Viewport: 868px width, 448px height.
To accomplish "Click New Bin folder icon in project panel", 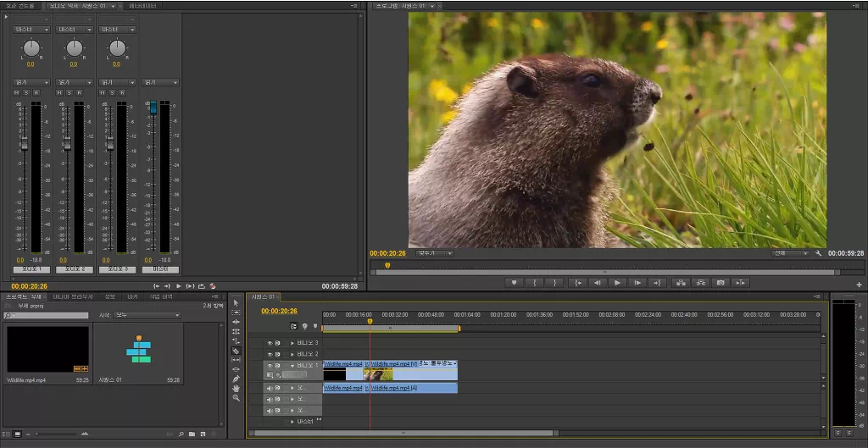I will 192,434.
